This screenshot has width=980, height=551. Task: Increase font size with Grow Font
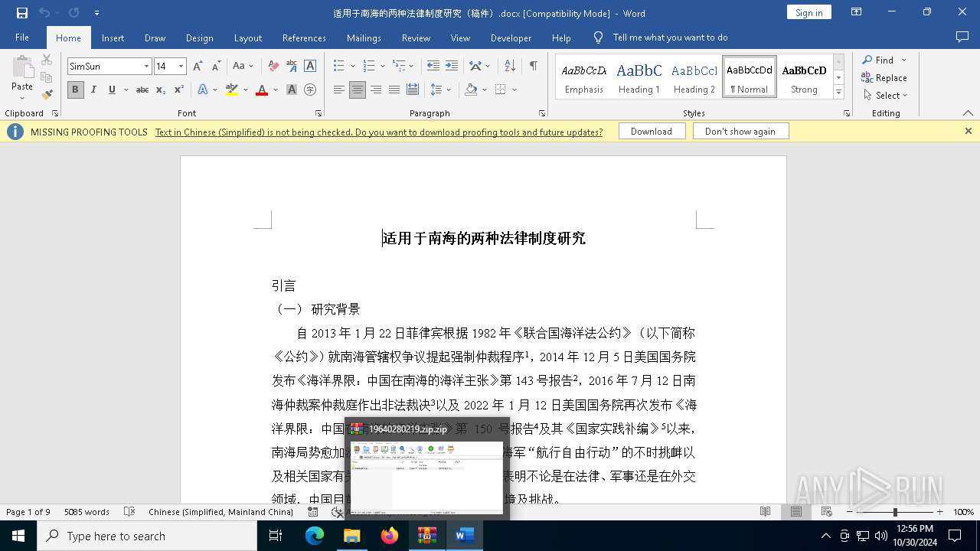coord(198,67)
